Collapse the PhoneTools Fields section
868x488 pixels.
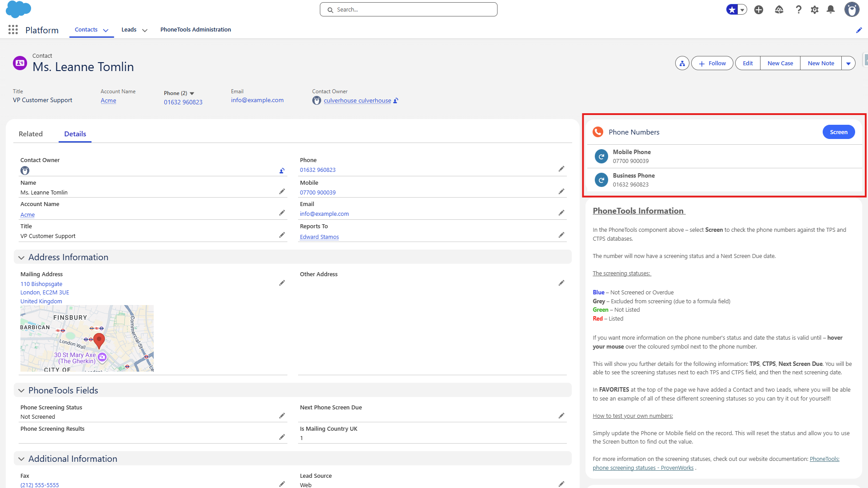[21, 391]
